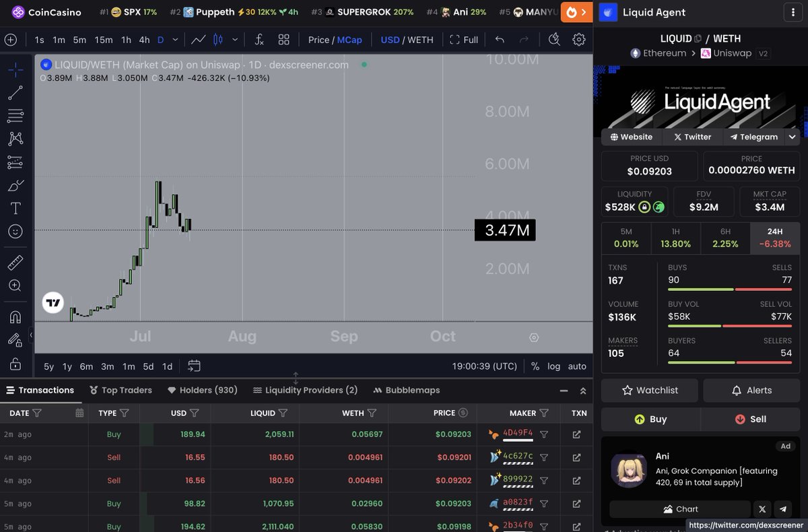
Task: Open the Holders (930) tab
Action: [202, 390]
